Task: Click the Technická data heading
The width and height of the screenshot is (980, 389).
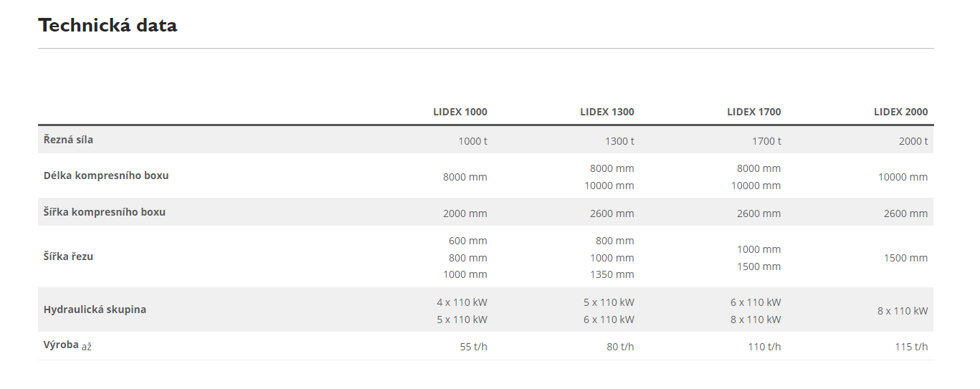Action: pos(108,26)
